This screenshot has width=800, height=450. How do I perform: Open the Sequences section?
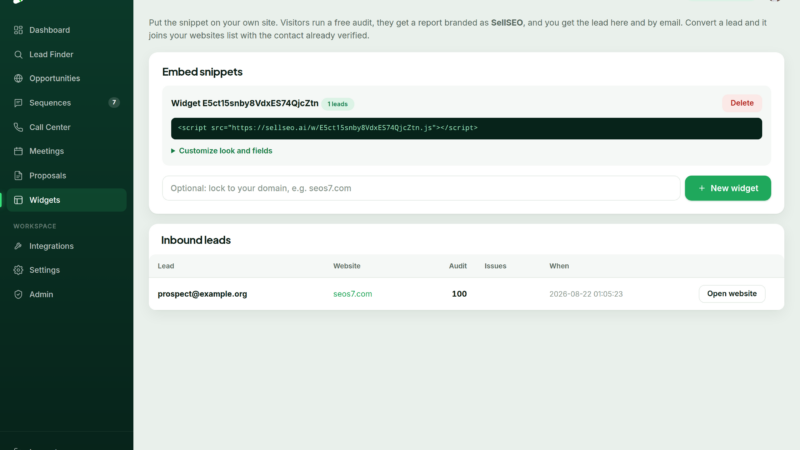pos(66,103)
